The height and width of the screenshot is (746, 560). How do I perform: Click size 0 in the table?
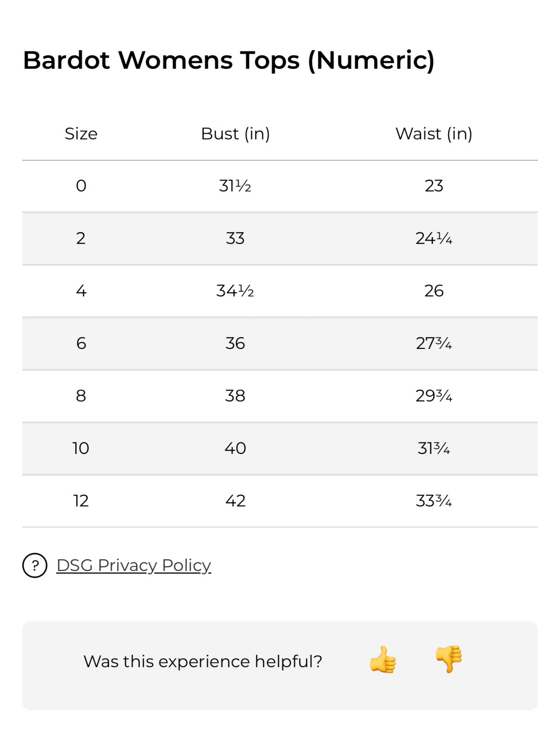point(81,186)
